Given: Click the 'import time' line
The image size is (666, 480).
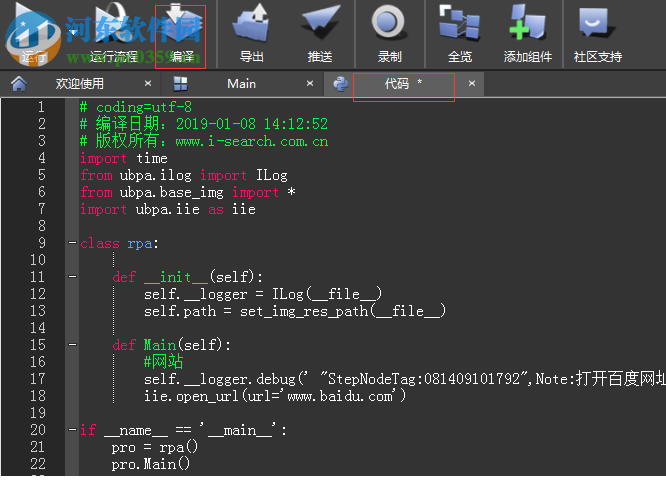Looking at the screenshot, I should (x=124, y=158).
